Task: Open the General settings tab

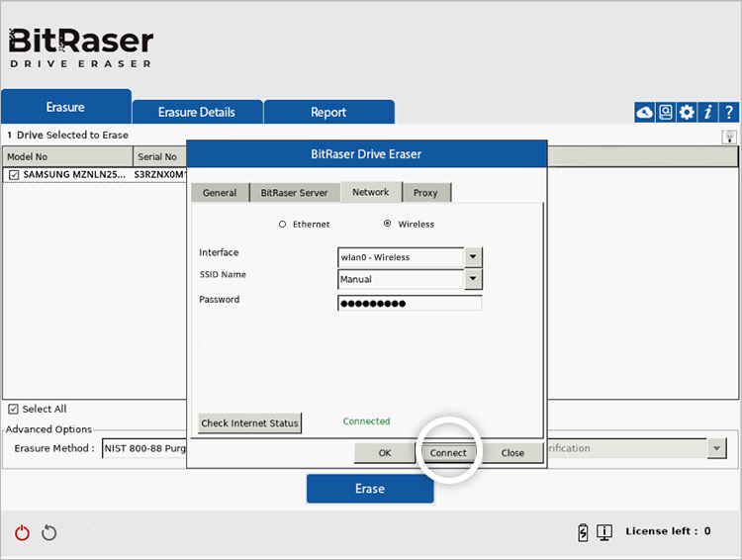Action: [220, 193]
